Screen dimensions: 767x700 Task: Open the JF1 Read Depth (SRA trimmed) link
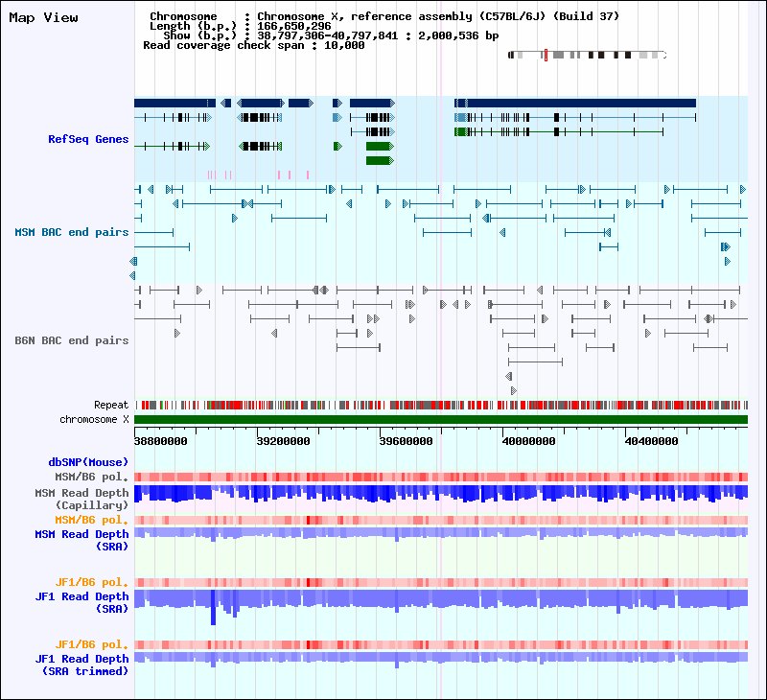click(x=81, y=665)
